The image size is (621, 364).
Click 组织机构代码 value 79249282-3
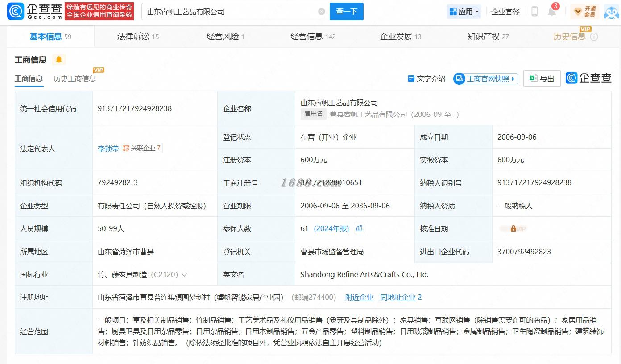[x=118, y=182]
